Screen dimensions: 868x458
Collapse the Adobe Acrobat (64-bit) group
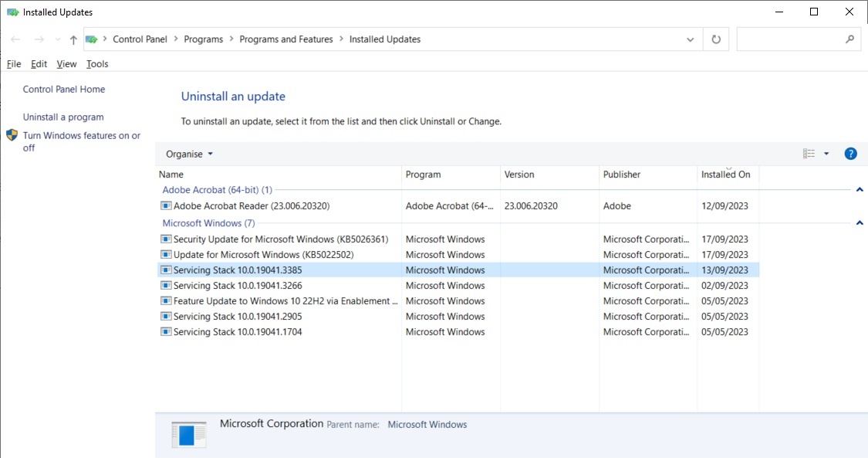[x=860, y=190]
